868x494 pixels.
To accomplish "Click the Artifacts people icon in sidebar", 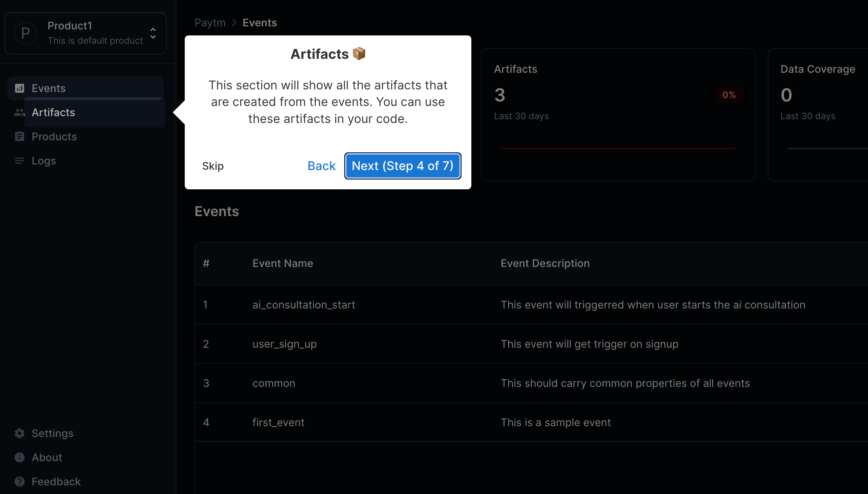I will [20, 112].
